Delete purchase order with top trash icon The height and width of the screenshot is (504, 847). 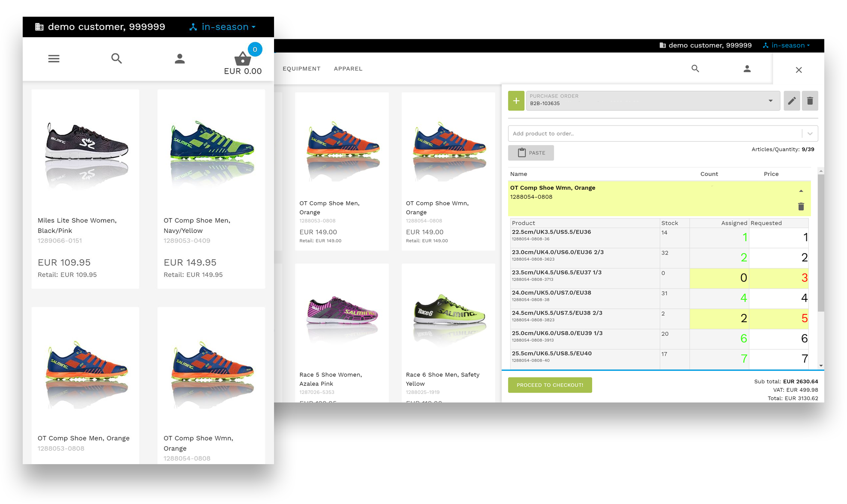pos(810,101)
